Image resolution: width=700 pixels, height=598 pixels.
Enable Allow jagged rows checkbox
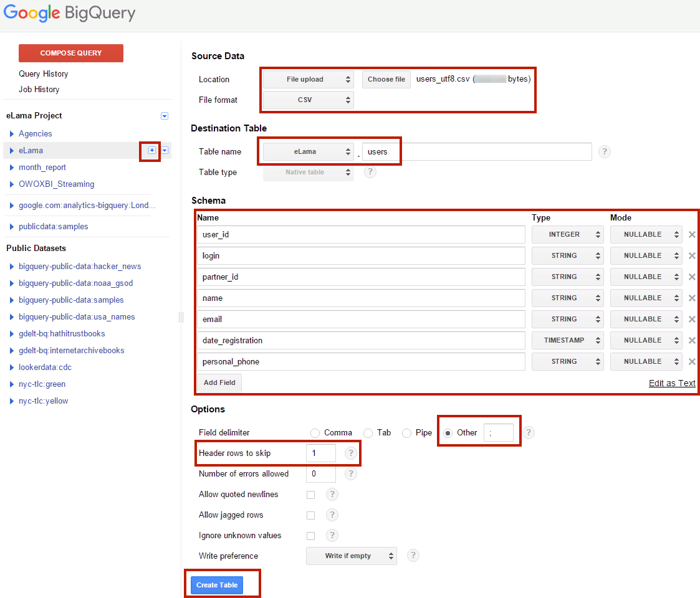pyautogui.click(x=310, y=515)
